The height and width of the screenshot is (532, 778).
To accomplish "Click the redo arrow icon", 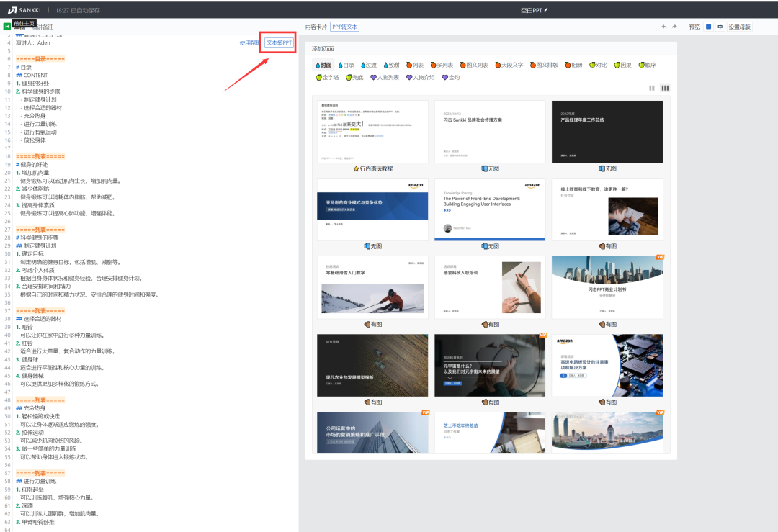I will [674, 27].
